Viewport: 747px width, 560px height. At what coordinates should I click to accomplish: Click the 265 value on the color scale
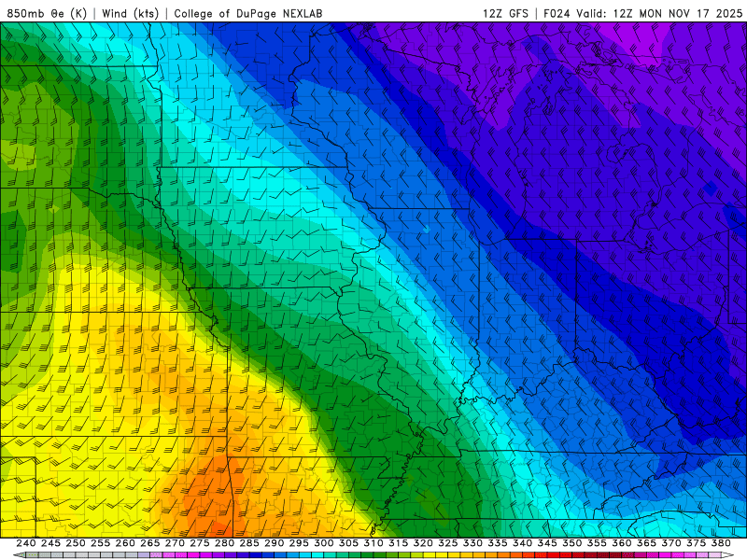click(x=150, y=543)
